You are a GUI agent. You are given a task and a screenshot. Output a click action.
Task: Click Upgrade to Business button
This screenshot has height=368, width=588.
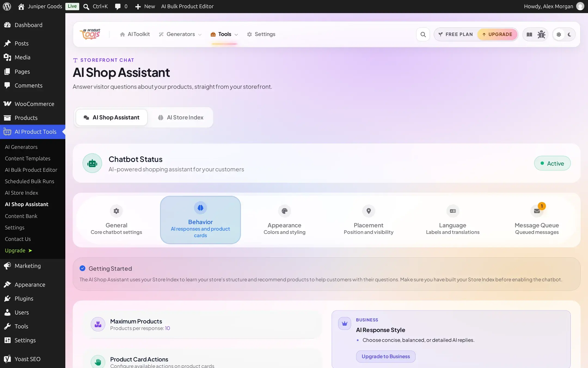coord(386,357)
